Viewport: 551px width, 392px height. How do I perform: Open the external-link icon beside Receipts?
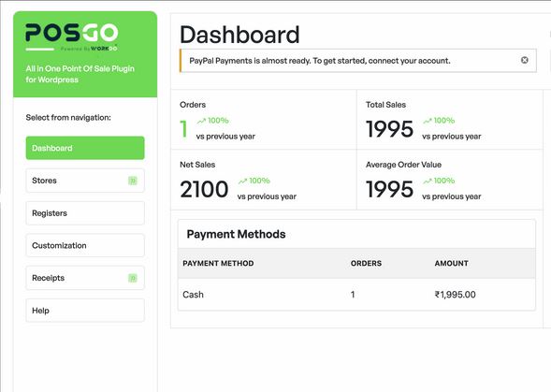pos(133,278)
